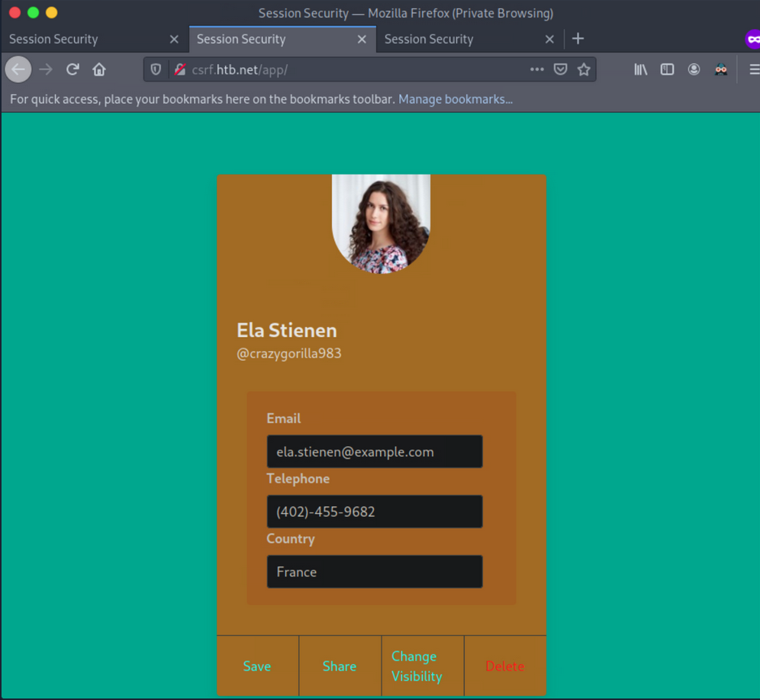The height and width of the screenshot is (700, 760).
Task: Click the browser reload button
Action: [x=72, y=69]
